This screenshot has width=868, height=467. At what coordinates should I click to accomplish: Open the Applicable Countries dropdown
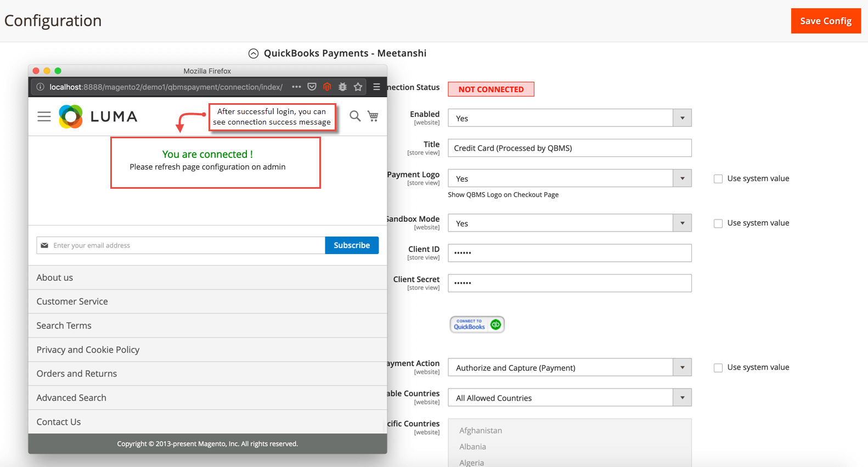570,398
